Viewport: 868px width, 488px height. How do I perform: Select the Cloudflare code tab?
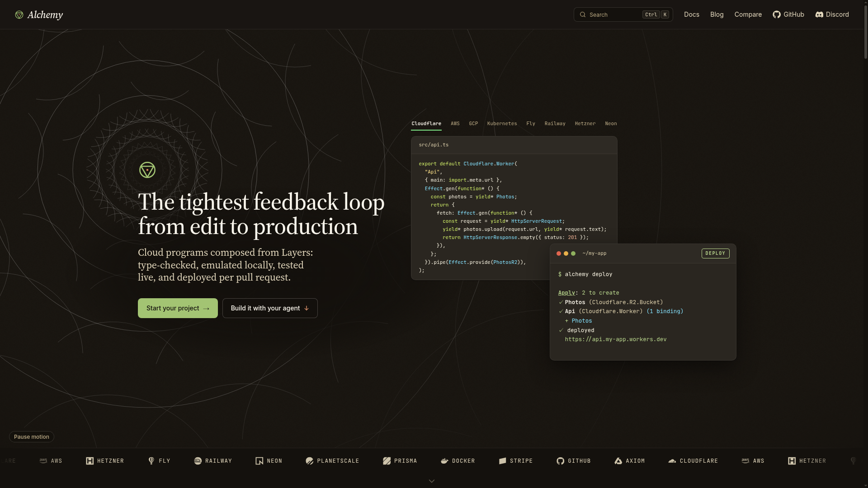coord(426,123)
